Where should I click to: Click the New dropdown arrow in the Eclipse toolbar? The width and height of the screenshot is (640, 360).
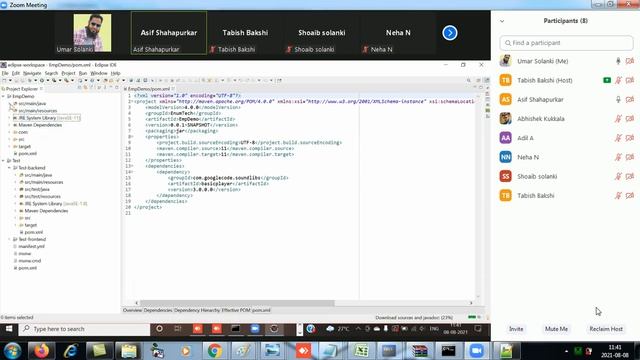[x=10, y=80]
